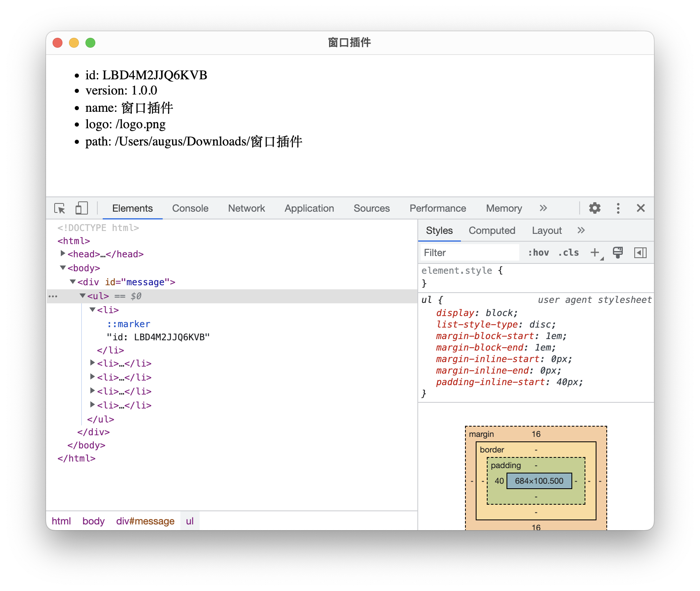
Task: Expand the head element node
Action: pos(63,254)
